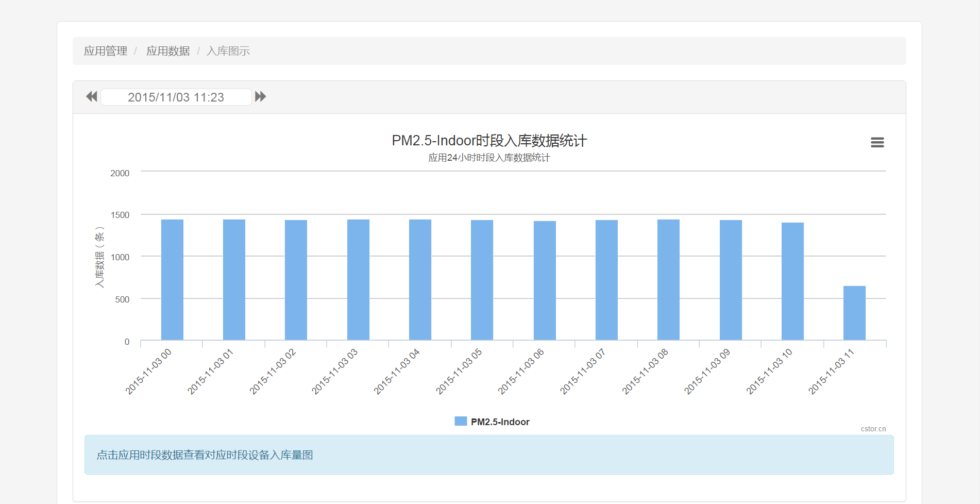This screenshot has height=504, width=980.
Task: Click the 2015-11-03 03 hour bar
Action: point(358,280)
